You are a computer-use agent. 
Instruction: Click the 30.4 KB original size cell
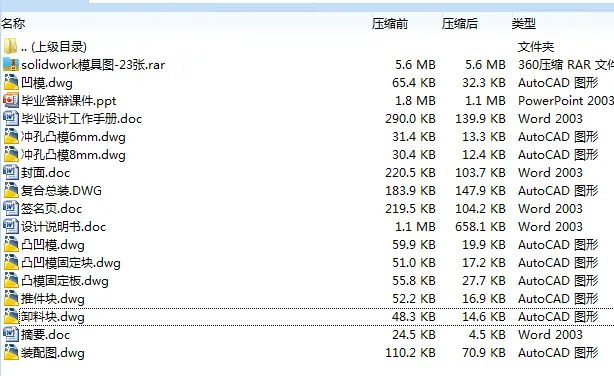point(414,155)
